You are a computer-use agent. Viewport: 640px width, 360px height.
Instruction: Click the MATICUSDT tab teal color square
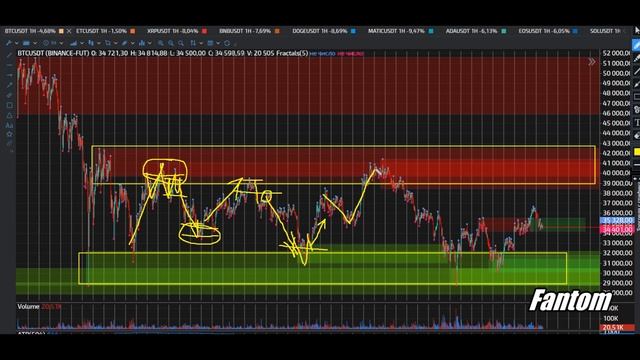click(x=431, y=31)
